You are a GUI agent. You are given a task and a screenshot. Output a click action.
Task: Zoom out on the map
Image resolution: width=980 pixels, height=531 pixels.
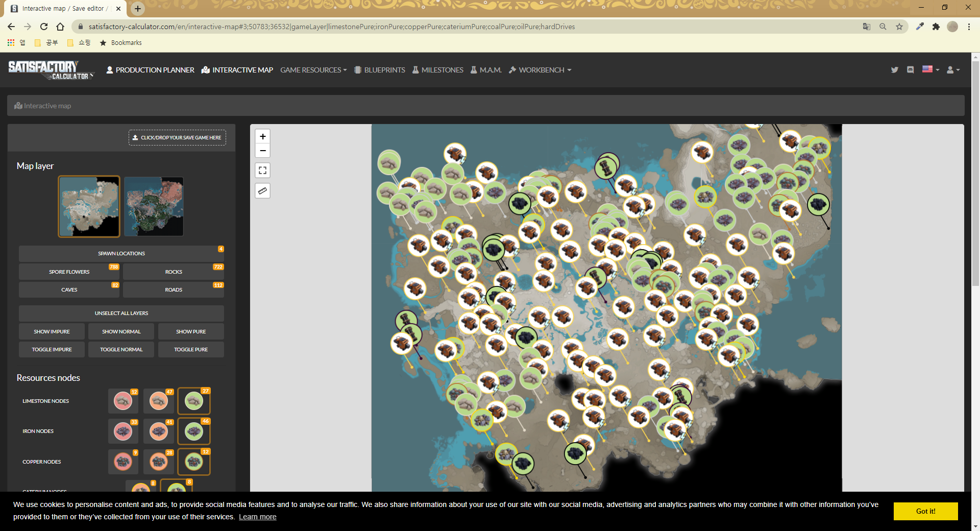coord(262,151)
